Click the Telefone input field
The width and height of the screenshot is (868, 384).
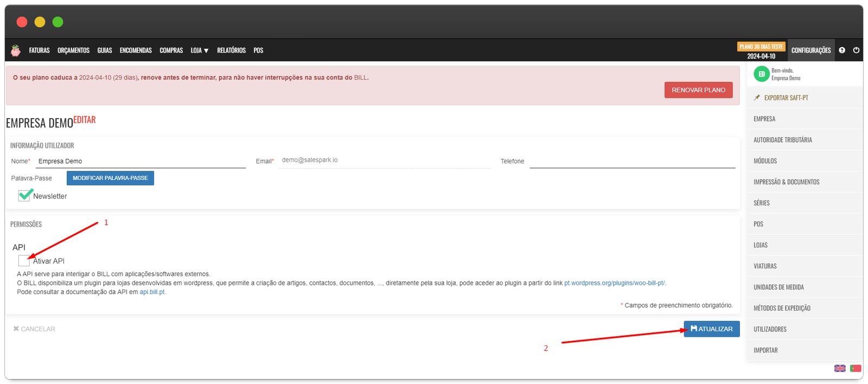pos(632,161)
